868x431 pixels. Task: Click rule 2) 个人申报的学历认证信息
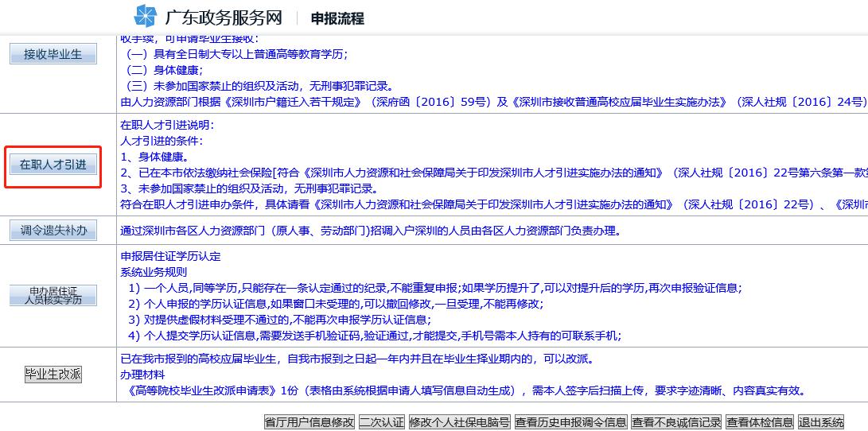point(336,304)
